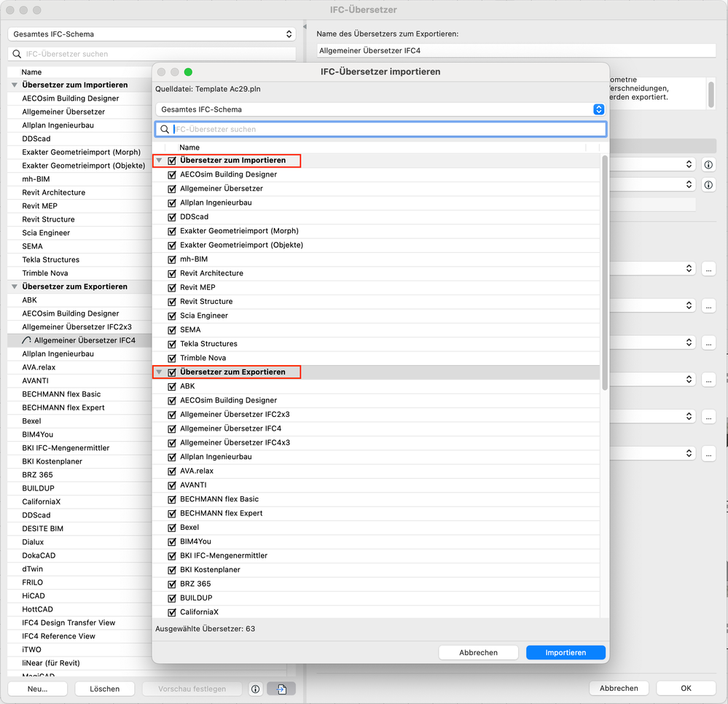Uncheck the Tekla Structures checkbox
This screenshot has height=704, width=728.
point(172,344)
